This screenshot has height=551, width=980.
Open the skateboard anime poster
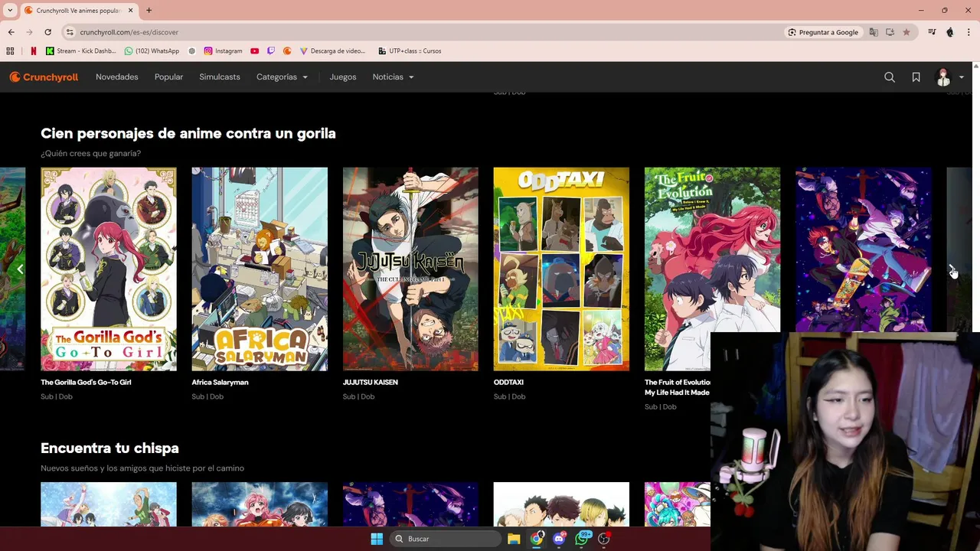pyautogui.click(x=863, y=249)
